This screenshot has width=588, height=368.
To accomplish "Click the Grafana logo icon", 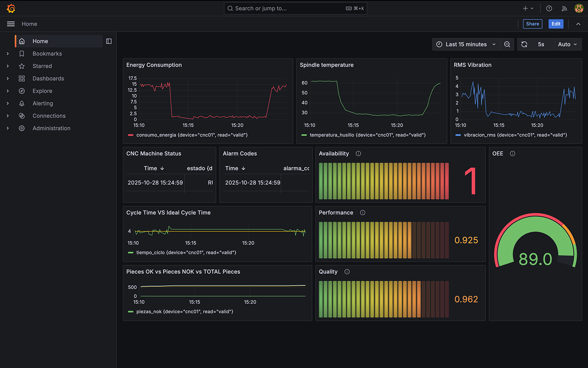I will point(11,8).
